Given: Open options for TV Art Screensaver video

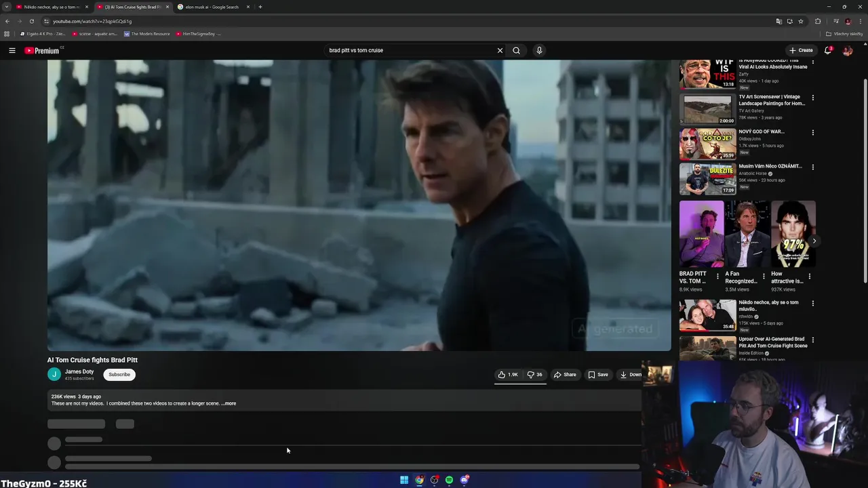Looking at the screenshot, I should tap(812, 98).
